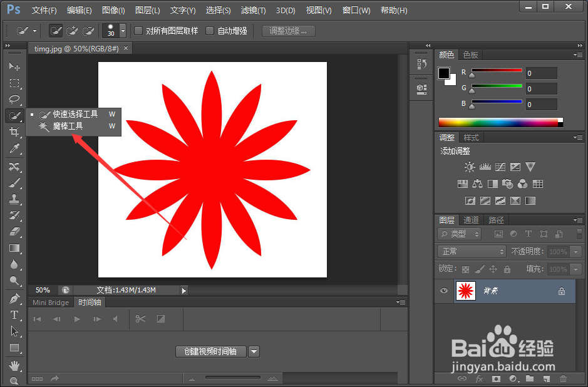This screenshot has height=387, width=588.
Task: Click the G value input field
Action: click(541, 89)
